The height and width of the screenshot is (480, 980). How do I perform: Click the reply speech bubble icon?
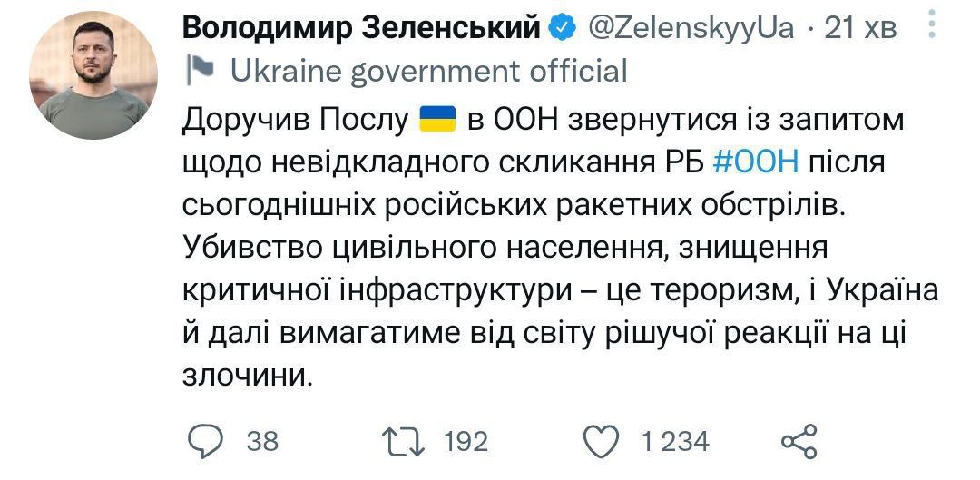tap(207, 442)
